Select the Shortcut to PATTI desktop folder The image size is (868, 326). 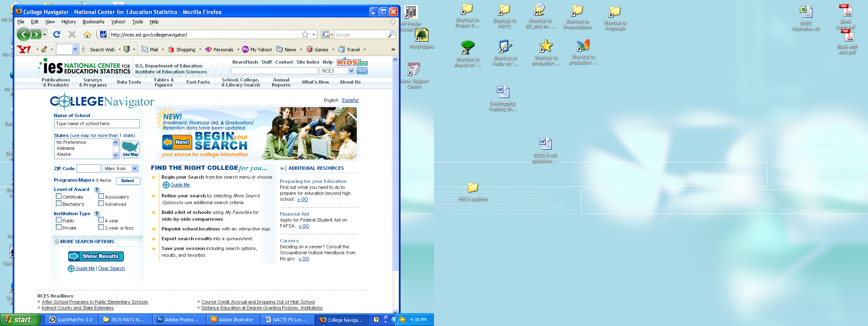point(504,16)
